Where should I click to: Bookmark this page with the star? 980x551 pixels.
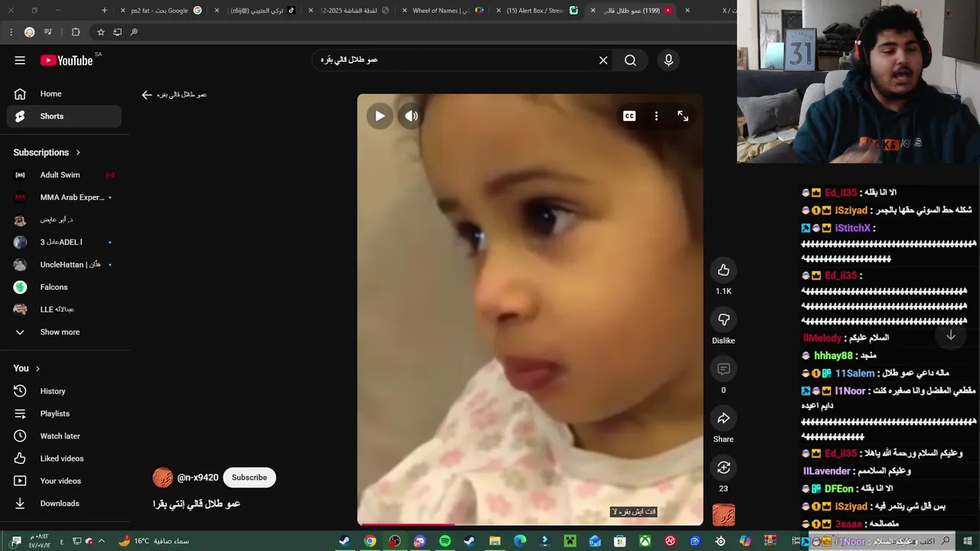coord(100,32)
